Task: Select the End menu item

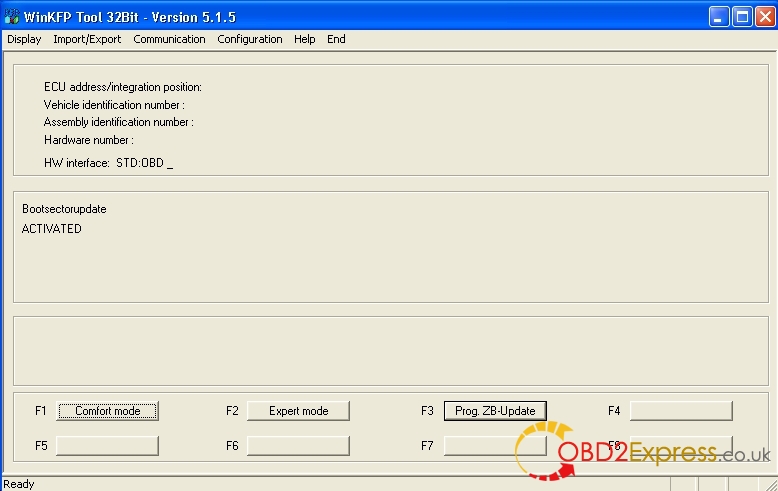Action: [x=336, y=39]
